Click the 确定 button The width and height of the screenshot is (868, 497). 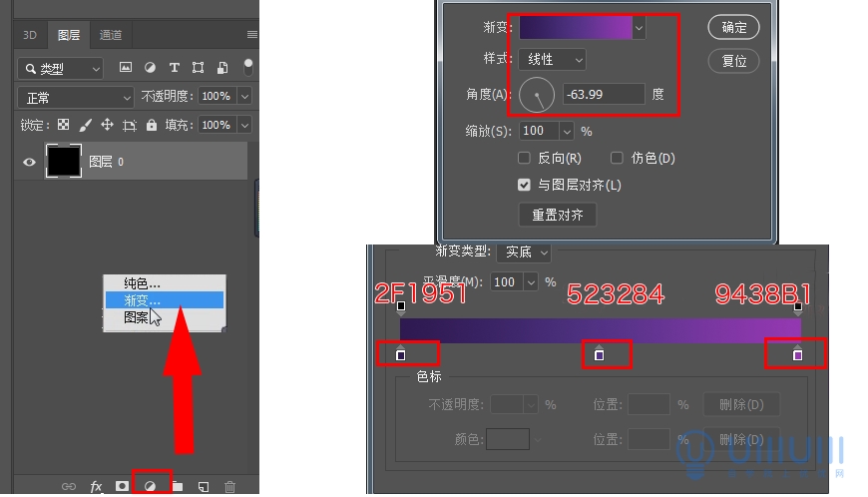coord(733,28)
